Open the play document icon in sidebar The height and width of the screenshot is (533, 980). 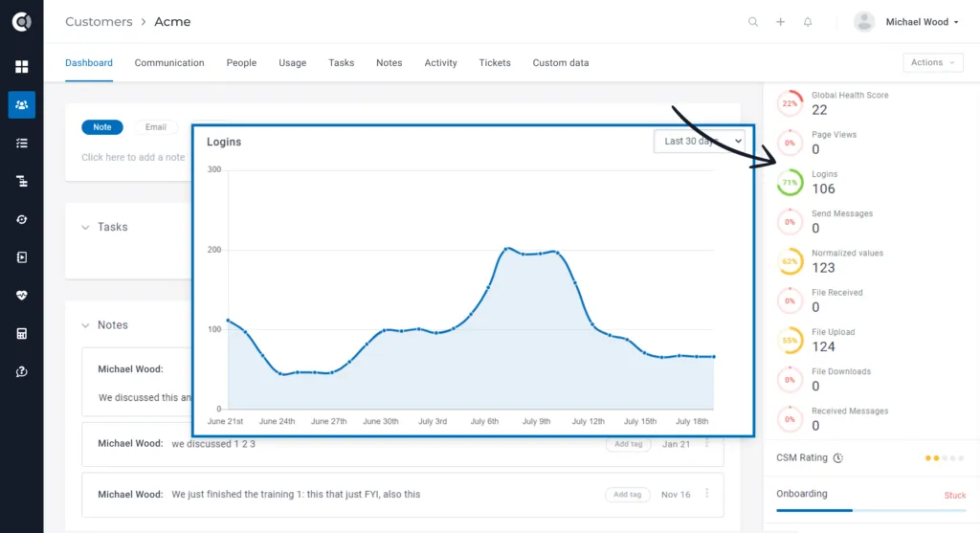(x=21, y=257)
